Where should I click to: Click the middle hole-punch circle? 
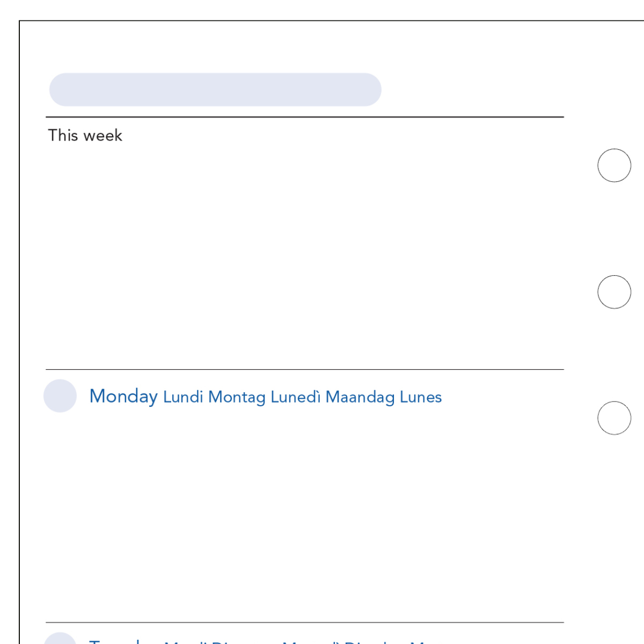(x=614, y=292)
